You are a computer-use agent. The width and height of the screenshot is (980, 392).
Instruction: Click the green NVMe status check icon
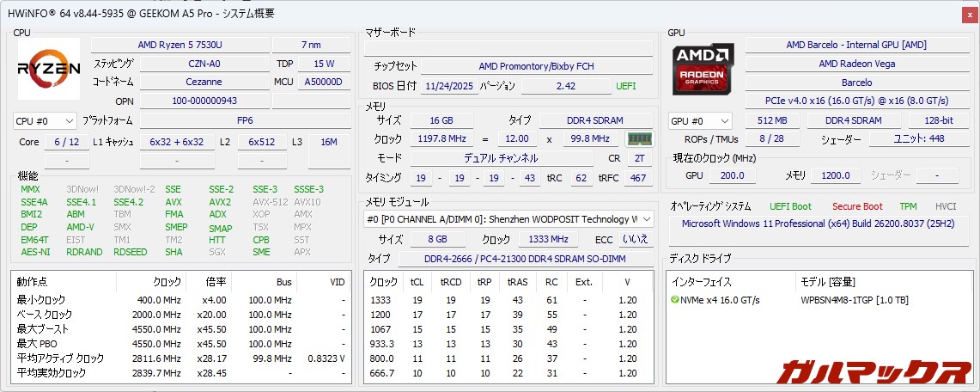[x=674, y=300]
